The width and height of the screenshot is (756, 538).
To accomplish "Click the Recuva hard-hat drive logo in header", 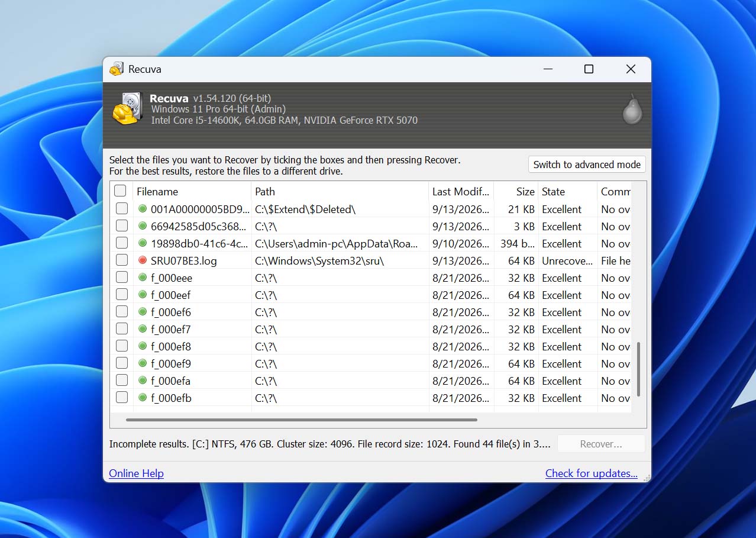I will click(128, 109).
